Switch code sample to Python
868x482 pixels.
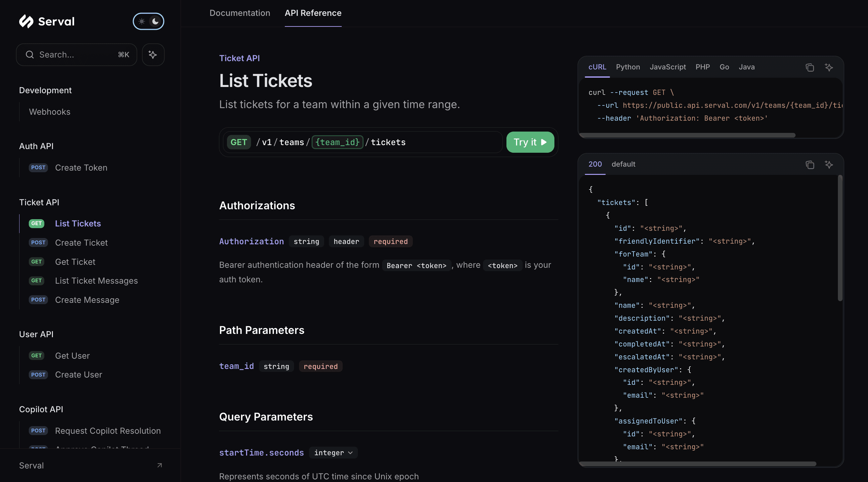point(628,67)
